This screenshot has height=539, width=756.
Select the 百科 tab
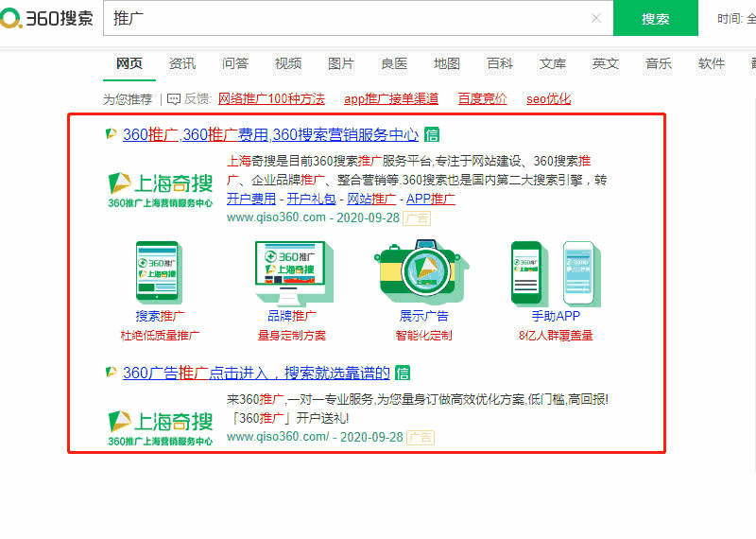pyautogui.click(x=500, y=63)
